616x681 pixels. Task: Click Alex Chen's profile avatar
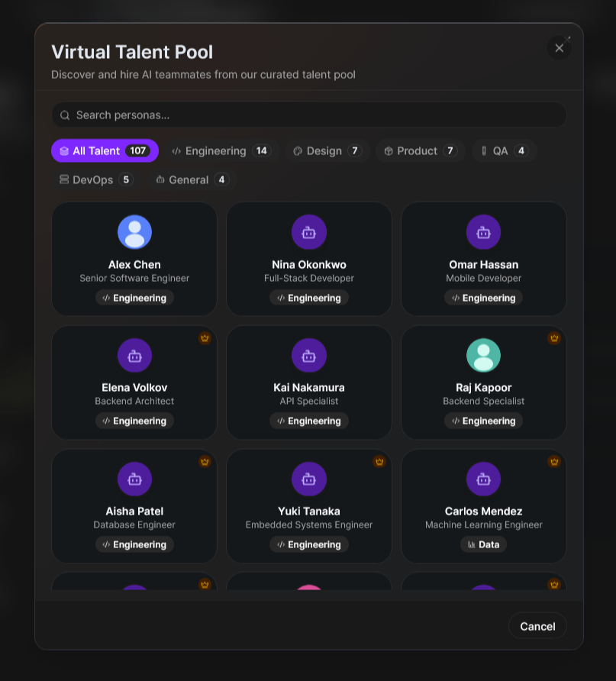(134, 232)
